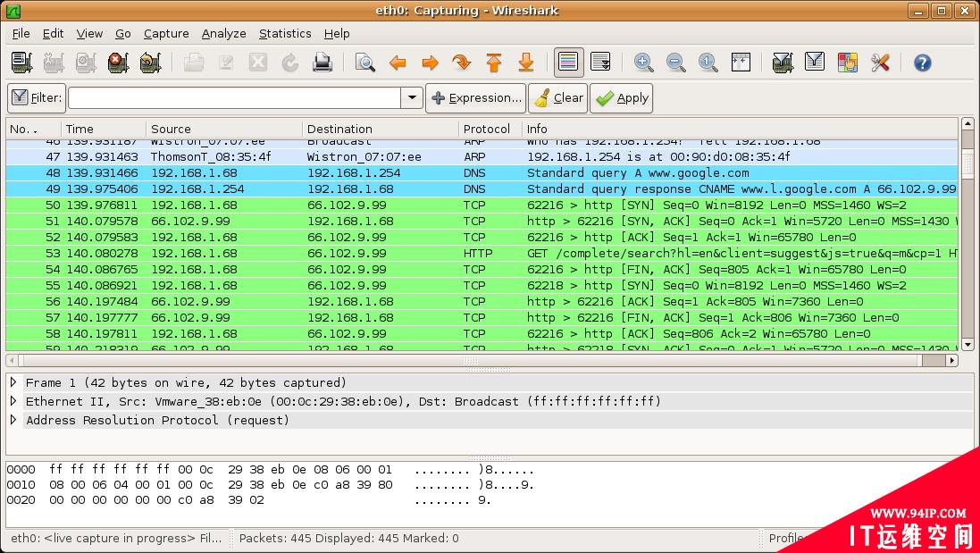This screenshot has width=980, height=553.
Task: Sort by the Source column header
Action: coord(223,129)
